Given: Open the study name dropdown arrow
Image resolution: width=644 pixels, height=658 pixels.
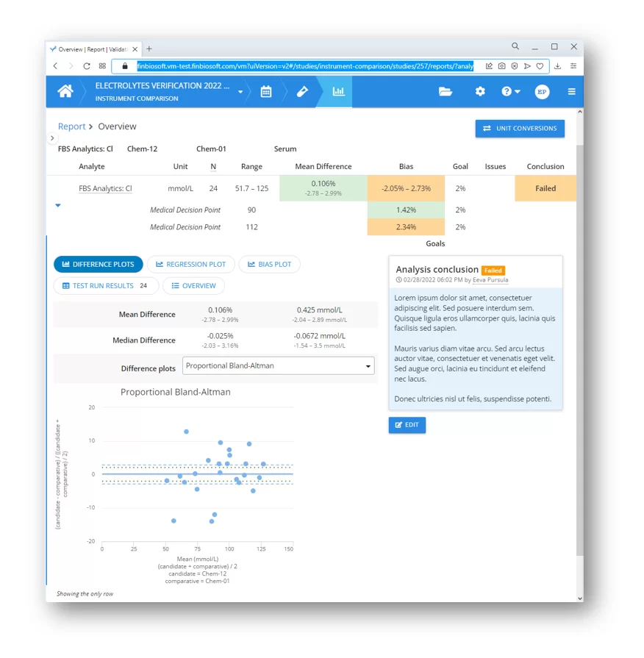Looking at the screenshot, I should point(240,93).
